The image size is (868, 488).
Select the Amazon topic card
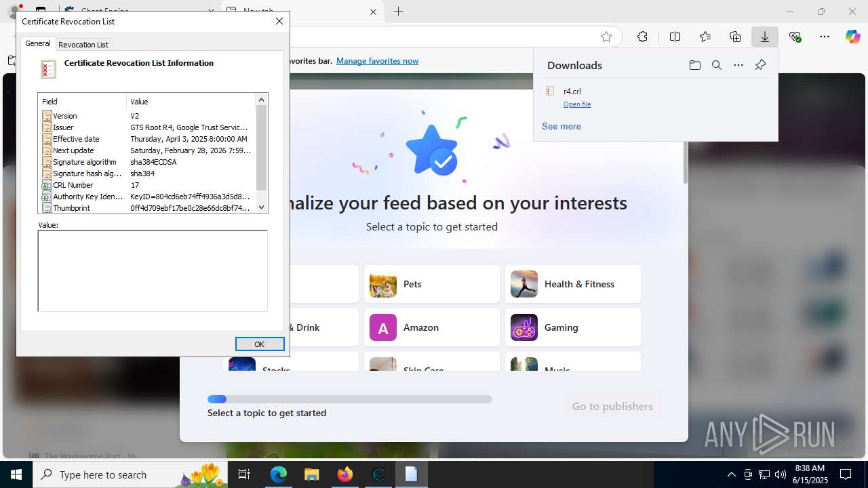[432, 327]
